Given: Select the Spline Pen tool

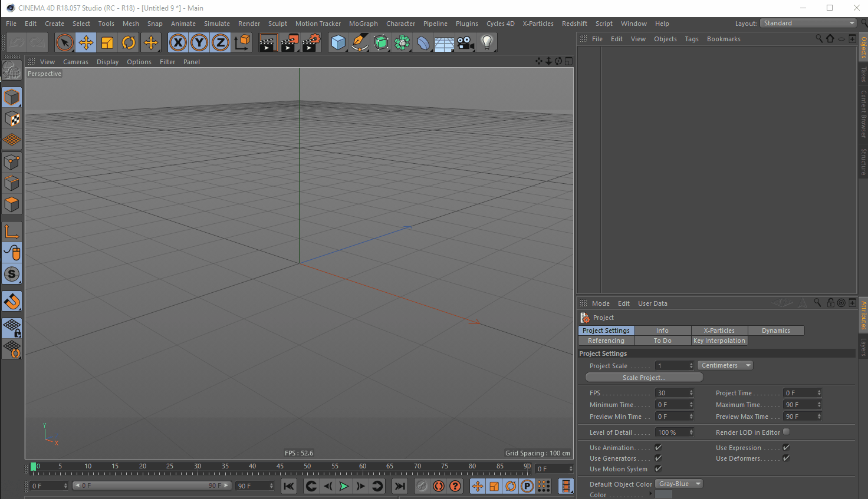Looking at the screenshot, I should pyautogui.click(x=359, y=42).
